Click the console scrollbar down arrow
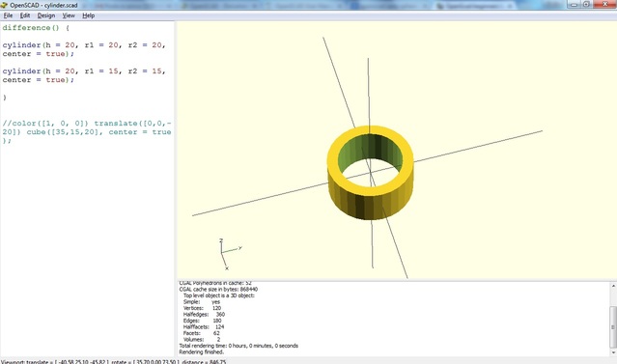Screen dimensions: 617x364 pos(613,352)
